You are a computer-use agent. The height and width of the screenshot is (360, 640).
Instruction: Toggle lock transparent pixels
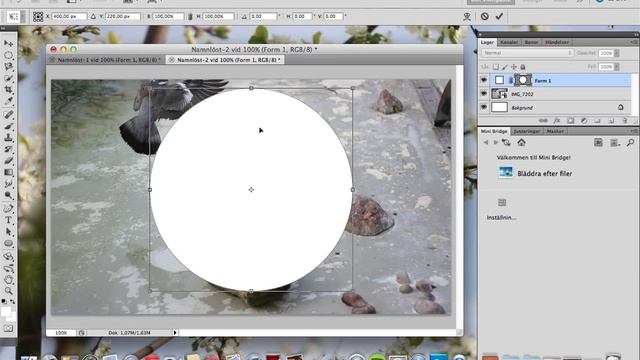496,67
